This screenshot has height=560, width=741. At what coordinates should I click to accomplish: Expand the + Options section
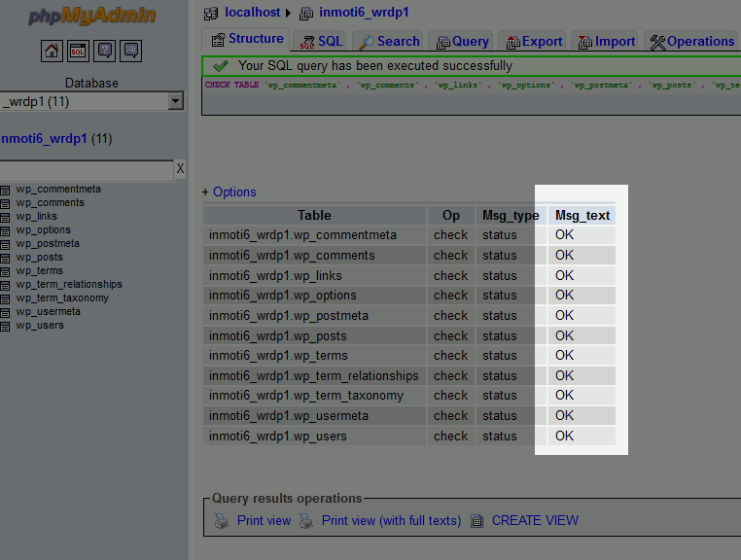(229, 192)
